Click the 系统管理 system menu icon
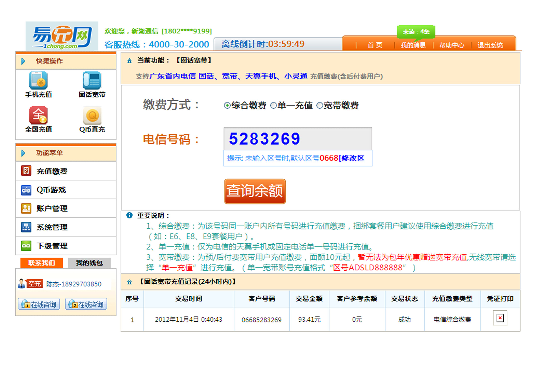The width and height of the screenshot is (533, 392). coord(26,227)
